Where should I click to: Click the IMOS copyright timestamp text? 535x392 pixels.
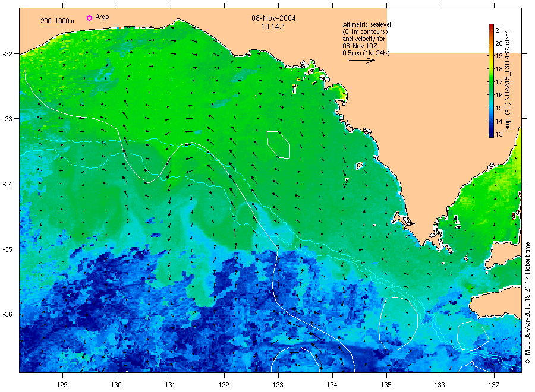[527, 303]
